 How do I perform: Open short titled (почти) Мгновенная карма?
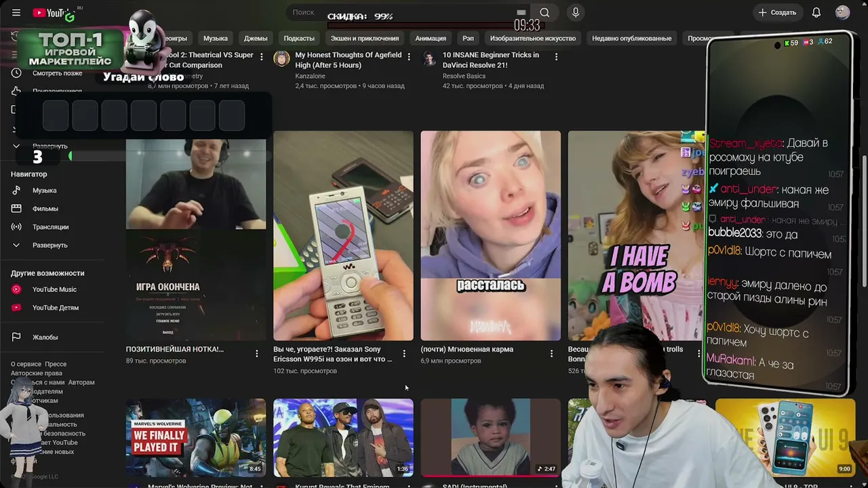click(x=467, y=349)
